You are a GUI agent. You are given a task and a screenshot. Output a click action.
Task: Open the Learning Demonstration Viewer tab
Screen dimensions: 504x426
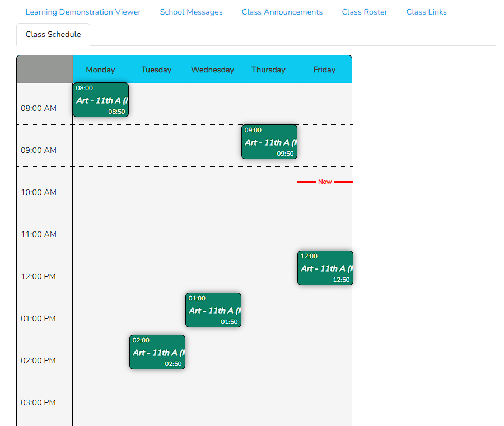pyautogui.click(x=83, y=12)
